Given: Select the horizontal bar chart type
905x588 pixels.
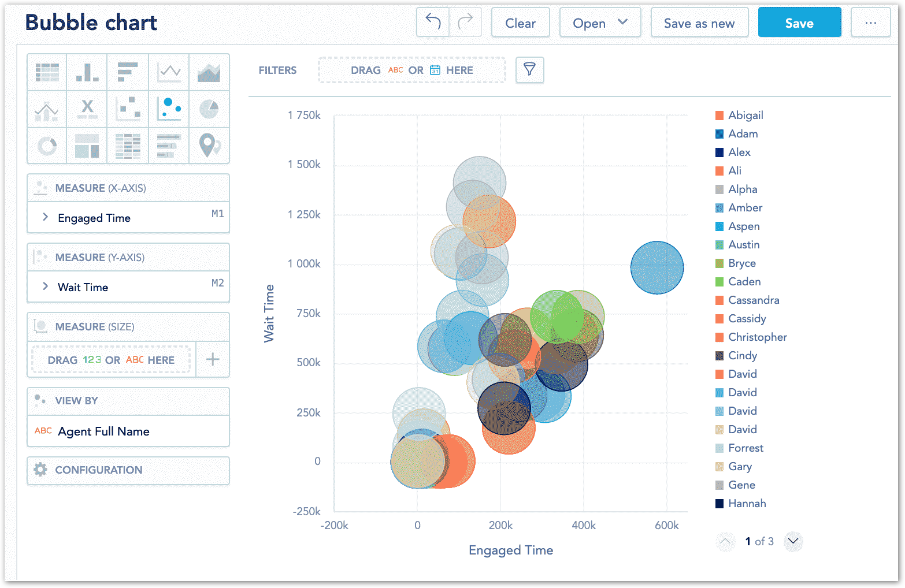Looking at the screenshot, I should pyautogui.click(x=128, y=72).
